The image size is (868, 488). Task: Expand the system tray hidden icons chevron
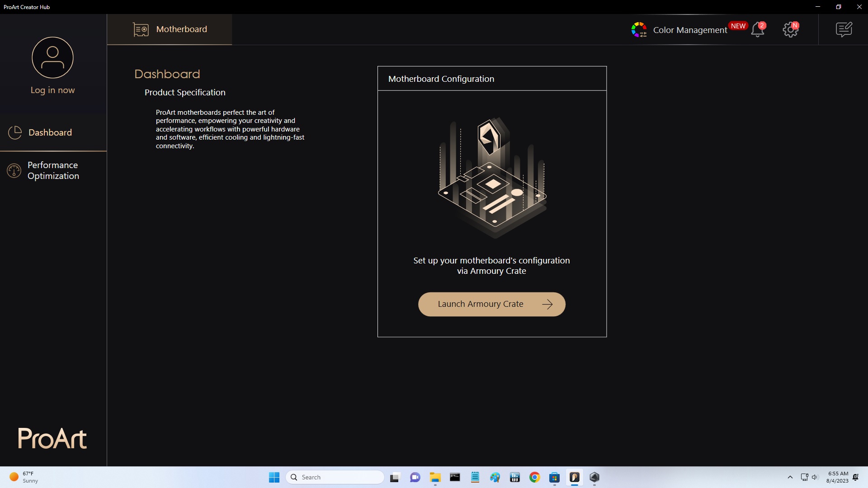[x=790, y=477]
